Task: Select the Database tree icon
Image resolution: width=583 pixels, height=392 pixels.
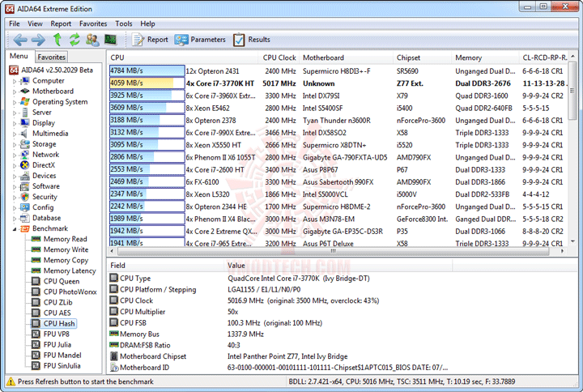Action: click(x=25, y=218)
